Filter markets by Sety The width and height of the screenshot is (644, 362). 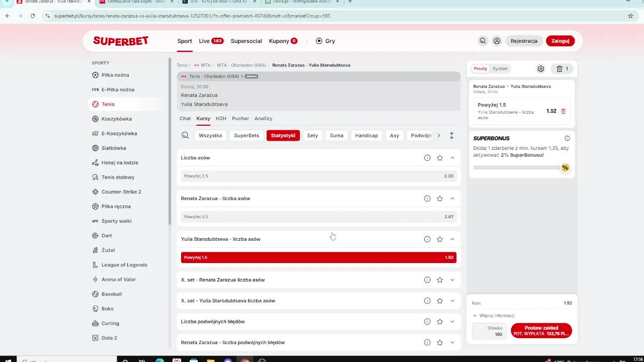point(312,135)
